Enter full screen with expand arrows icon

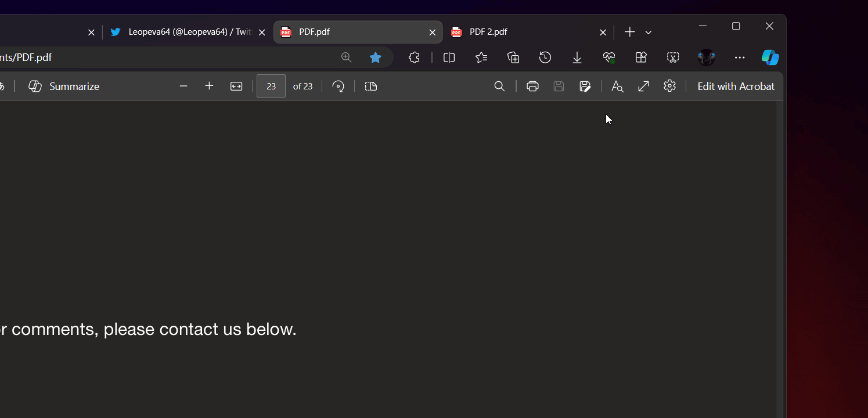(x=643, y=87)
